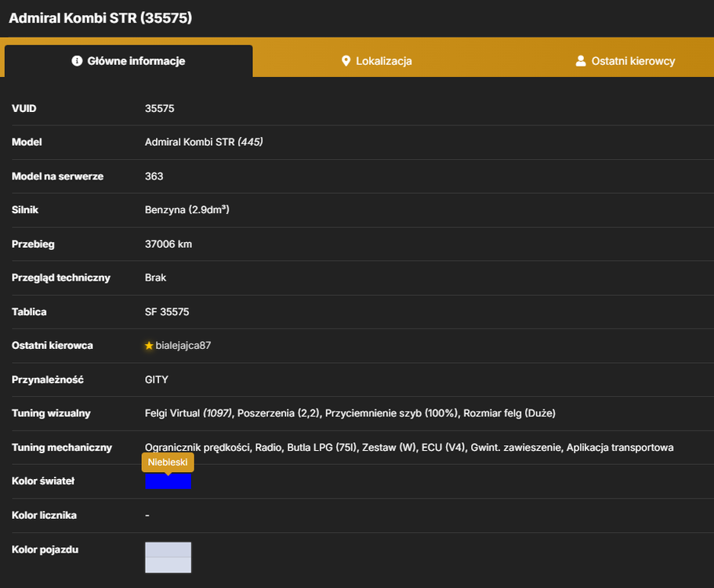This screenshot has width=714, height=588.
Task: Click the Tuning wizualny value starting Felgi Virtual
Action: 350,413
